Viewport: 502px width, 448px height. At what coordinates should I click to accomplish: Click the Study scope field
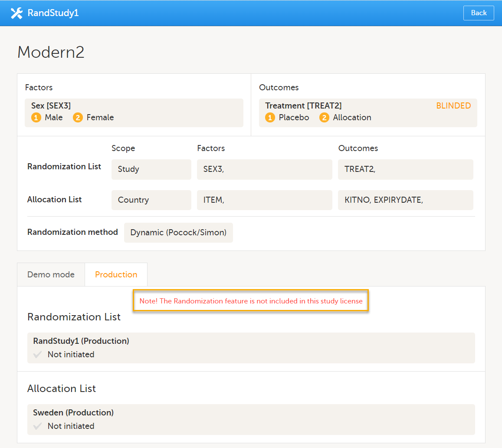click(151, 169)
